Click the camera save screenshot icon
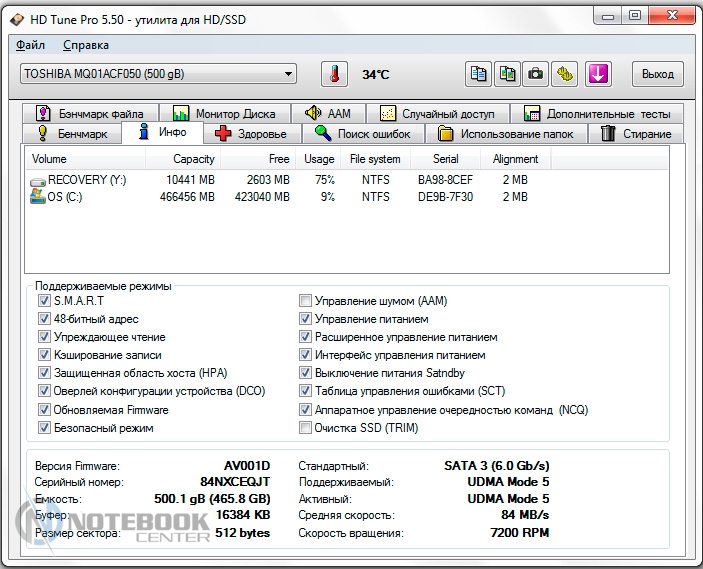The width and height of the screenshot is (703, 569). click(x=537, y=74)
